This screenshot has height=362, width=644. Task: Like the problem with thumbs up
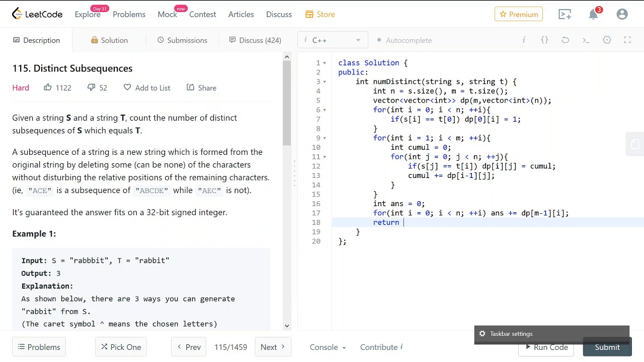point(48,87)
